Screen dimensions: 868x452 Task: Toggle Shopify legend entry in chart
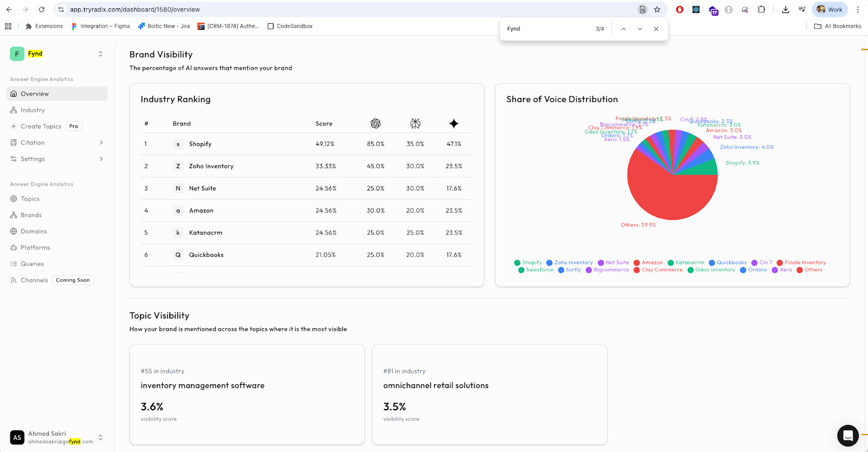click(x=528, y=263)
